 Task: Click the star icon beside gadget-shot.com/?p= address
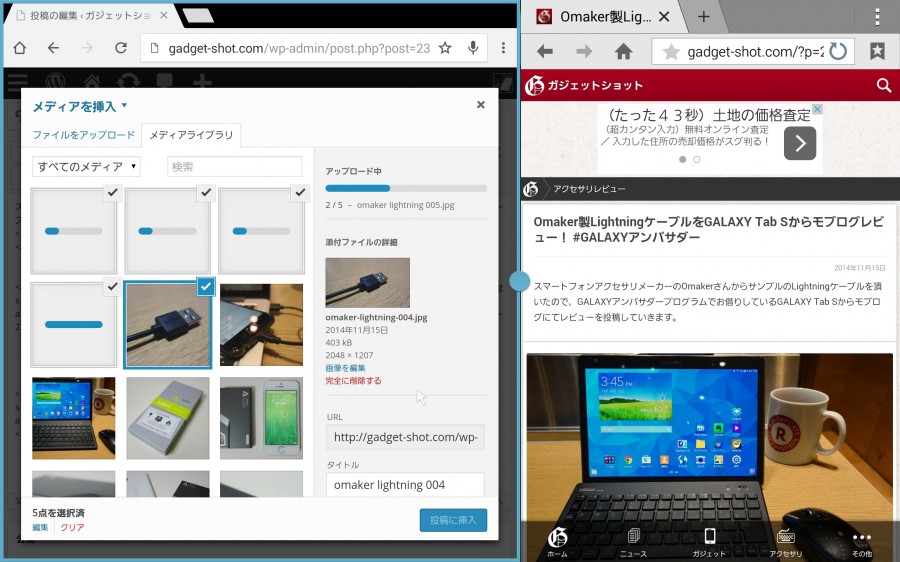(670, 52)
